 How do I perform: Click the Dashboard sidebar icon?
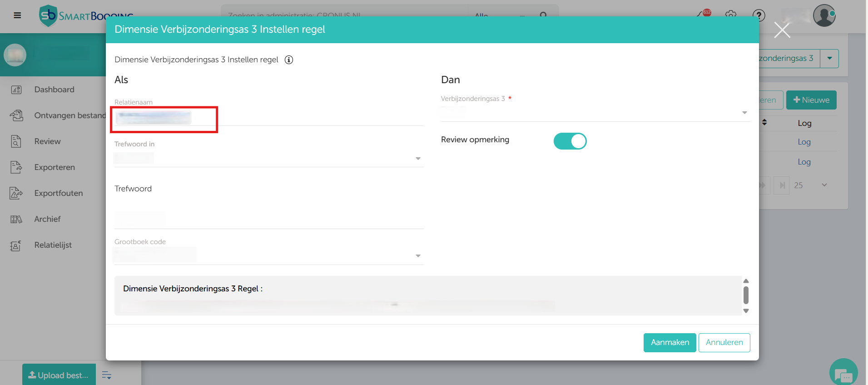point(16,90)
